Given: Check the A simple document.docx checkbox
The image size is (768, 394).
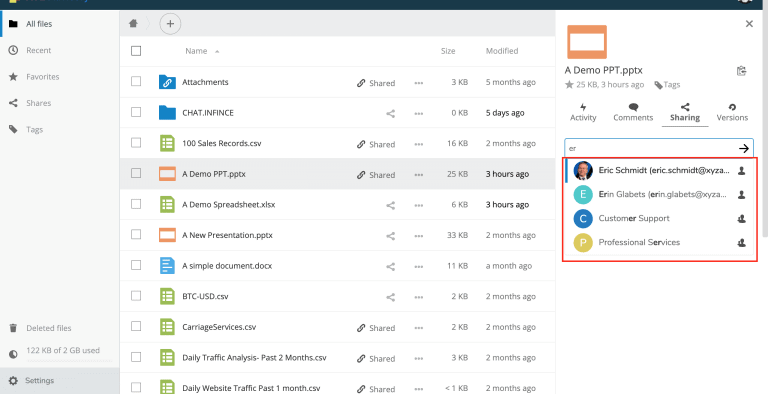Looking at the screenshot, I should pyautogui.click(x=136, y=265).
